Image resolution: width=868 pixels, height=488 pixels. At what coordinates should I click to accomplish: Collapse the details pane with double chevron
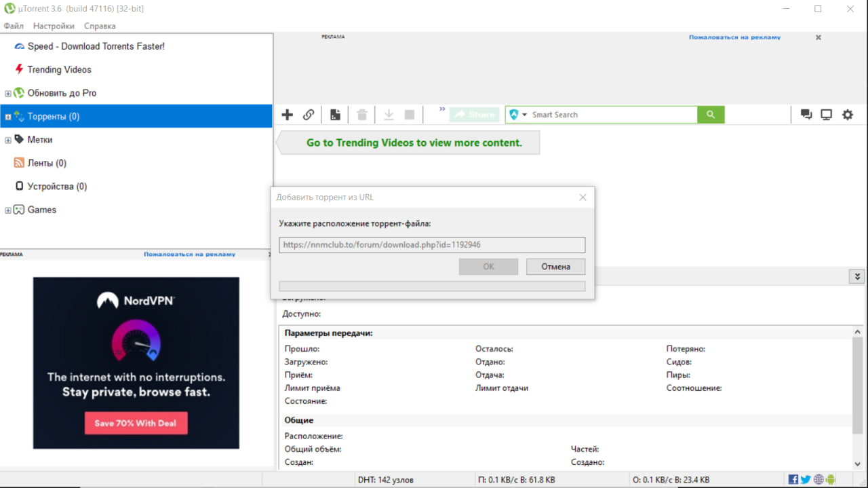click(x=857, y=276)
